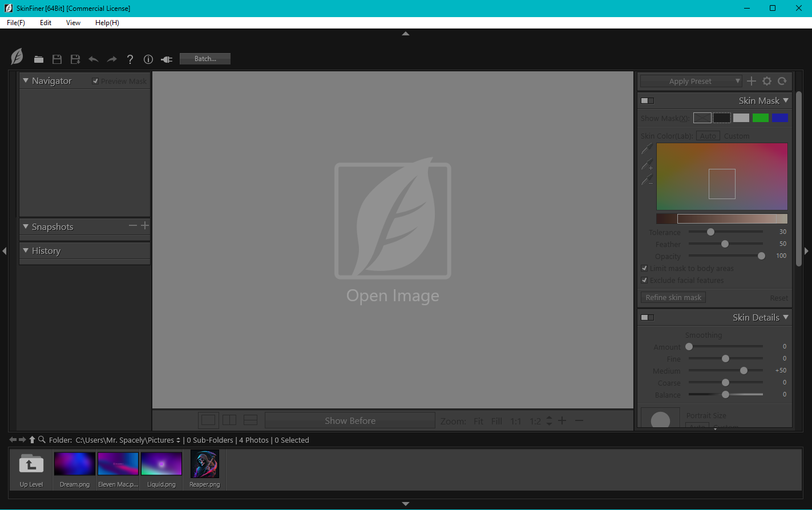Switch to single image view layout
The image size is (812, 510).
click(209, 420)
